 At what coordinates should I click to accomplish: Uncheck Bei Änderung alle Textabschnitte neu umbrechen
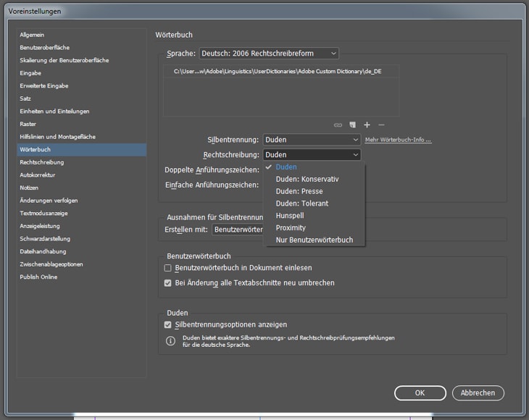click(168, 283)
